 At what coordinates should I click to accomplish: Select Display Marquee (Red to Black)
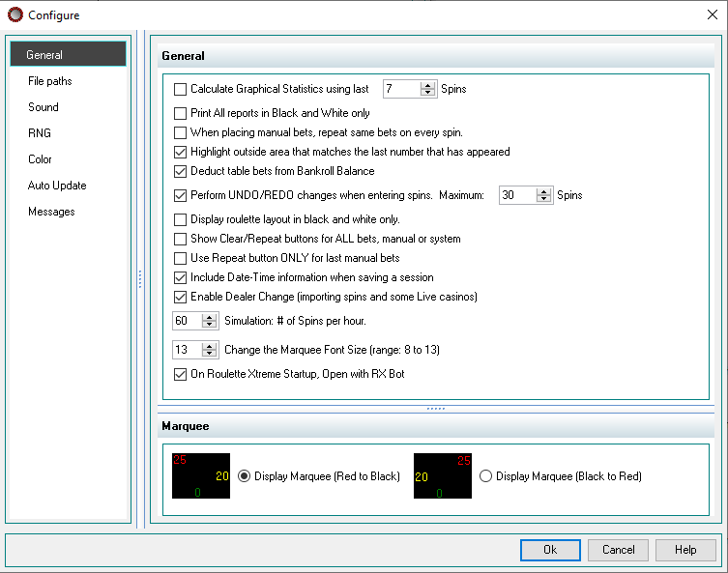(245, 476)
